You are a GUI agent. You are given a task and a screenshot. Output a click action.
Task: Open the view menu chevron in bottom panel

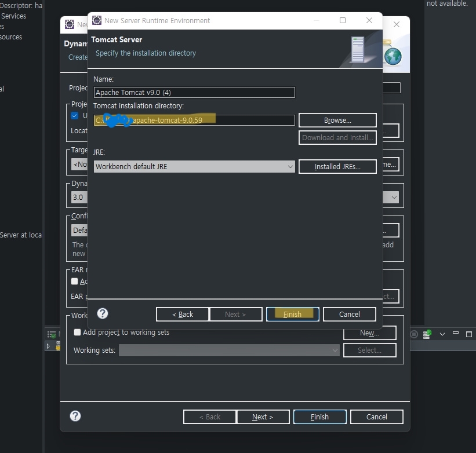[442, 334]
